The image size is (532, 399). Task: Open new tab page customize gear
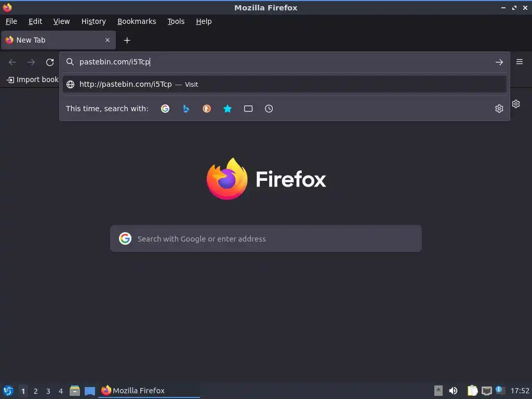[516, 104]
